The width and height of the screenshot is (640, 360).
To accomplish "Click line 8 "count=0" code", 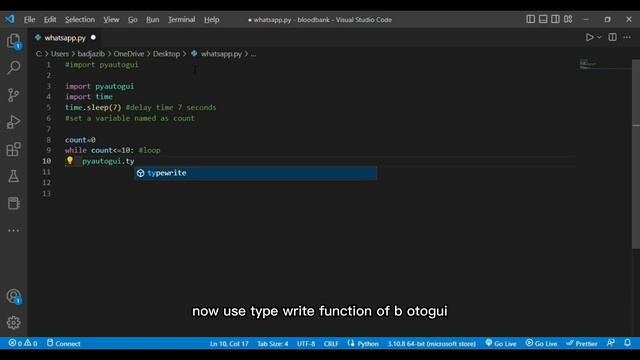I will [80, 140].
